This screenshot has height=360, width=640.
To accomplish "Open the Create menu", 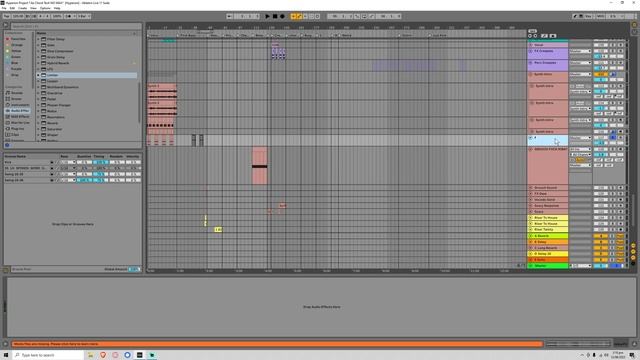I will click(22, 8).
